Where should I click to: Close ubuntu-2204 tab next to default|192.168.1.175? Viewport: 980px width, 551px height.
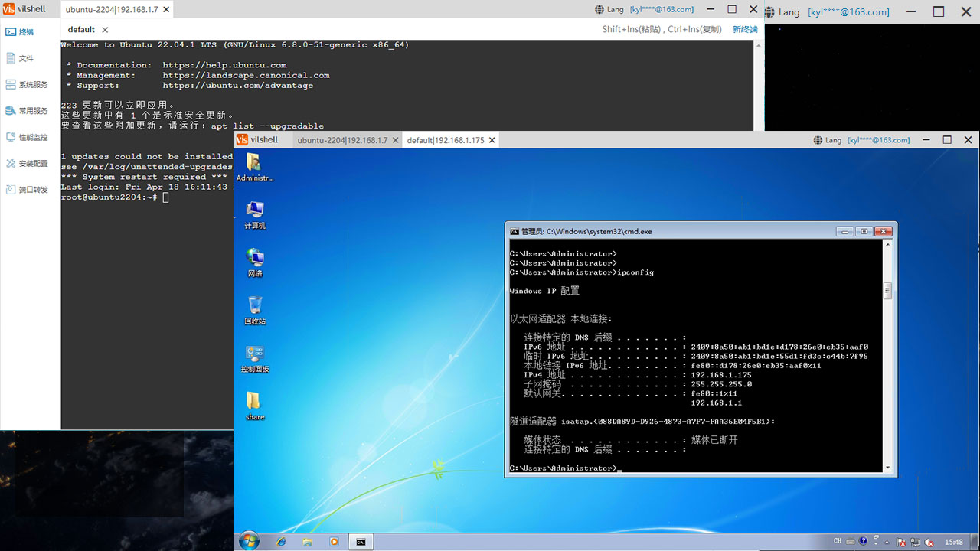click(x=395, y=140)
